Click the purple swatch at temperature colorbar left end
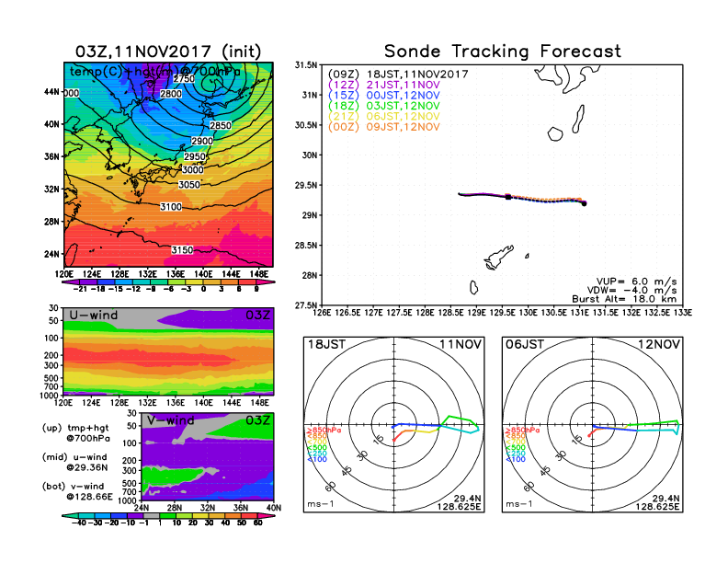The image size is (728, 563). (x=71, y=282)
